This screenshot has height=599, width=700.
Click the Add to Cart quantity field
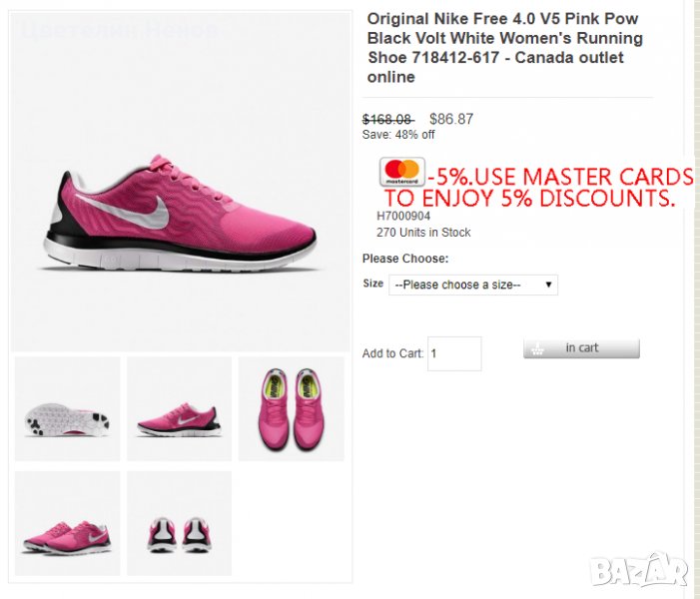pos(453,353)
